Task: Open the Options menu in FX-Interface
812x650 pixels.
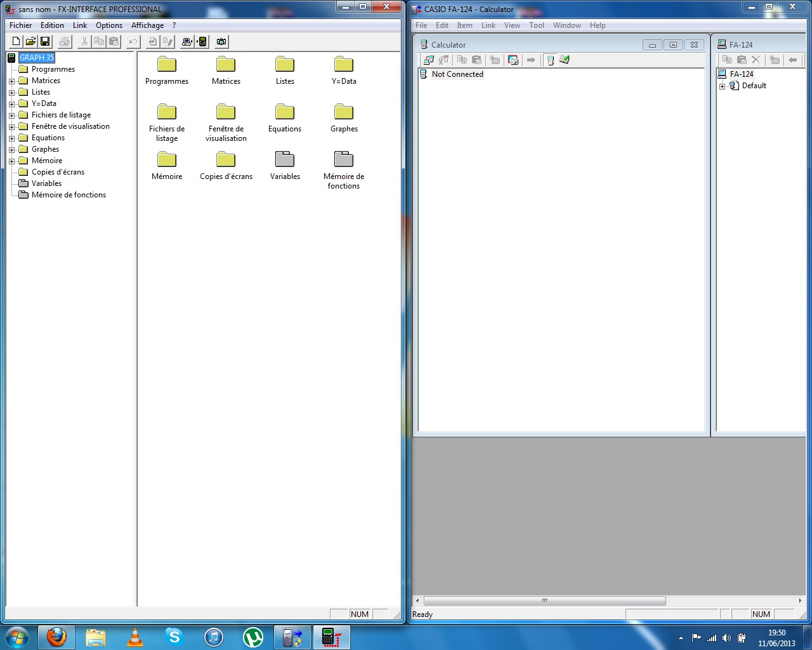Action: (x=109, y=25)
